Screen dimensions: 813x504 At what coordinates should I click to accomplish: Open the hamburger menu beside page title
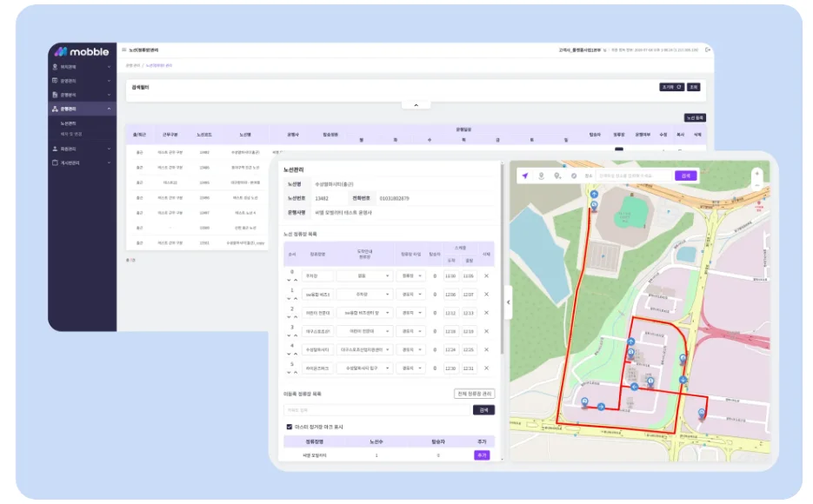[x=124, y=50]
